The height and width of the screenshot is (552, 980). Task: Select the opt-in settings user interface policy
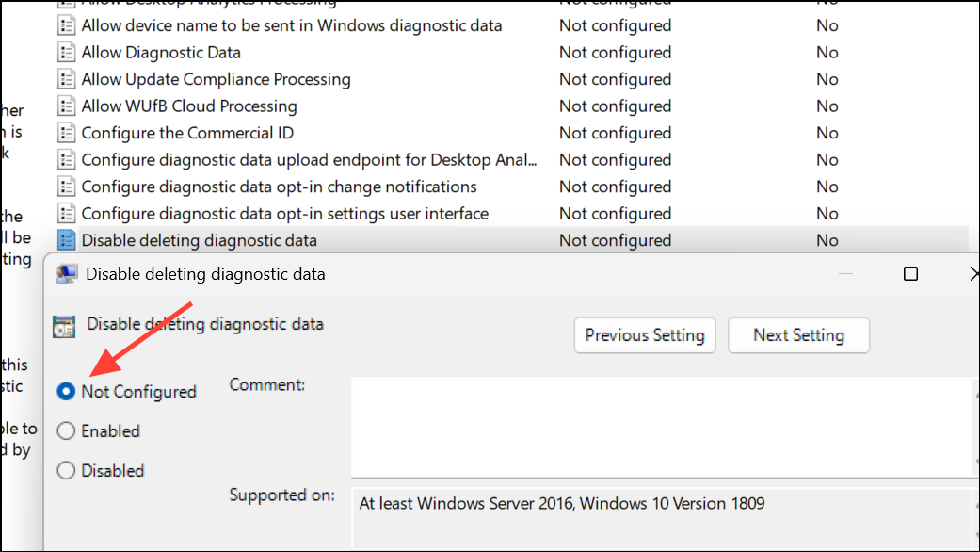tap(226, 213)
